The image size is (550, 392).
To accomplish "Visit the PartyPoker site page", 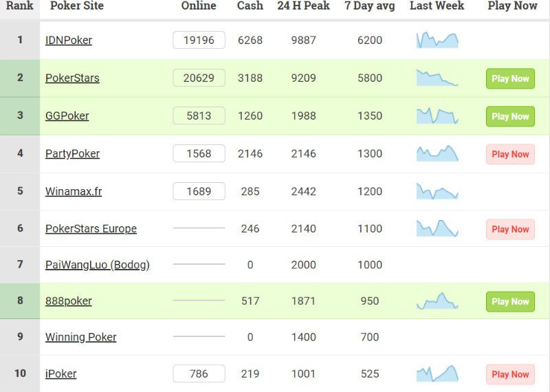I will tap(72, 154).
